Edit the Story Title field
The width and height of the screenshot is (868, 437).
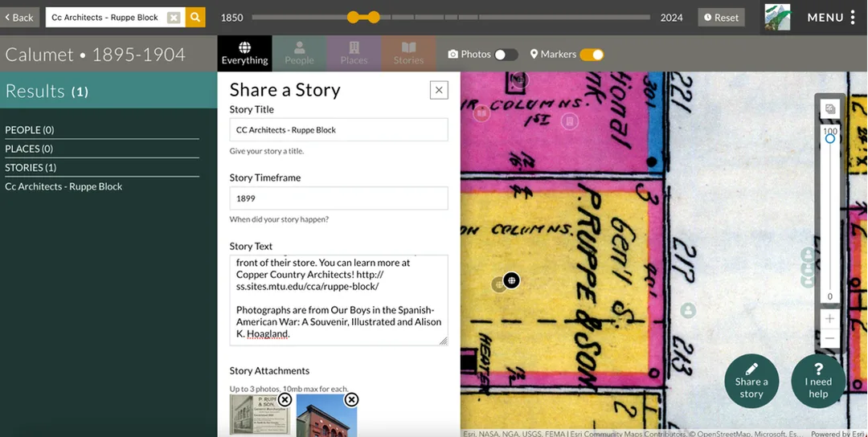(x=339, y=129)
